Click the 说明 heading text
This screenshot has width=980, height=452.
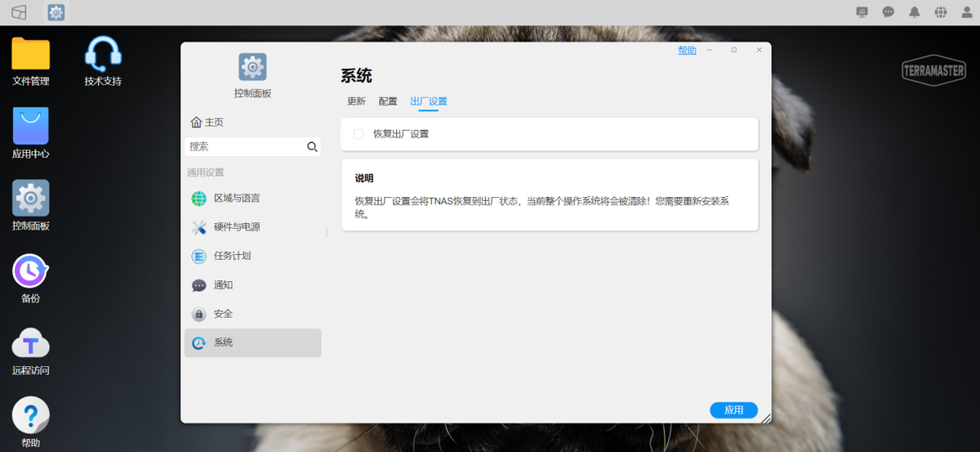tap(364, 178)
